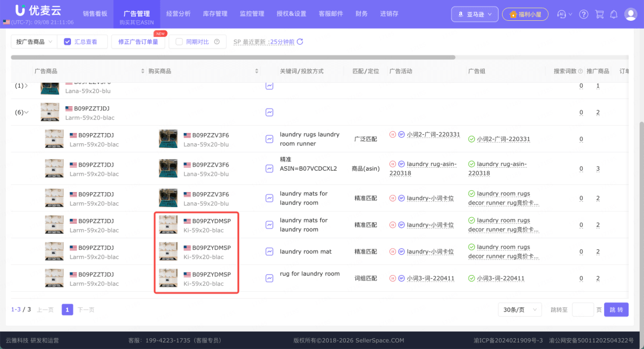This screenshot has height=349, width=644.
Task: Click 词组匹配 match type cell
Action: (366, 278)
